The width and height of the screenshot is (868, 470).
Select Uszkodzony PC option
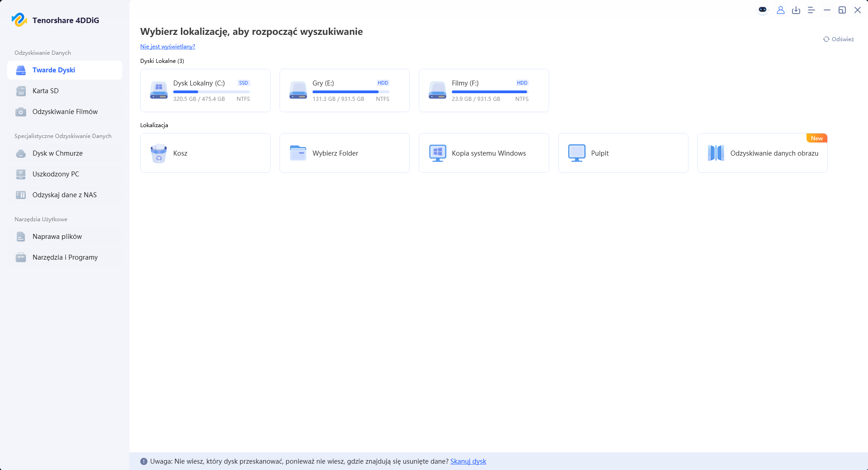point(65,174)
